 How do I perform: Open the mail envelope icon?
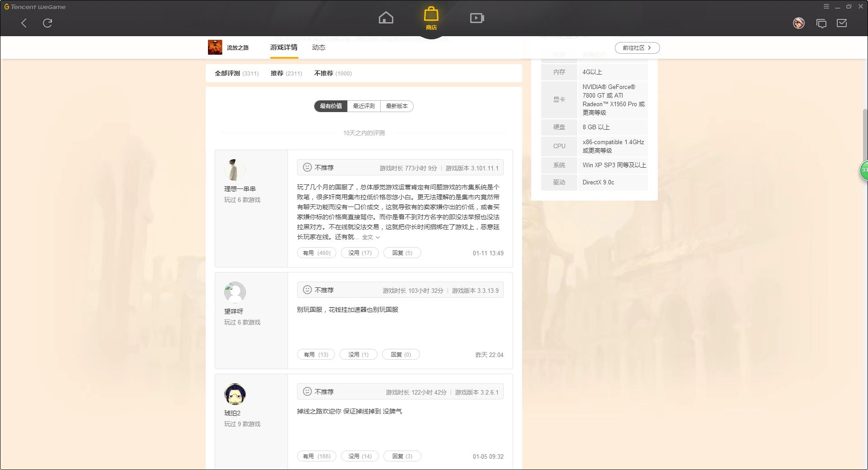click(x=842, y=23)
